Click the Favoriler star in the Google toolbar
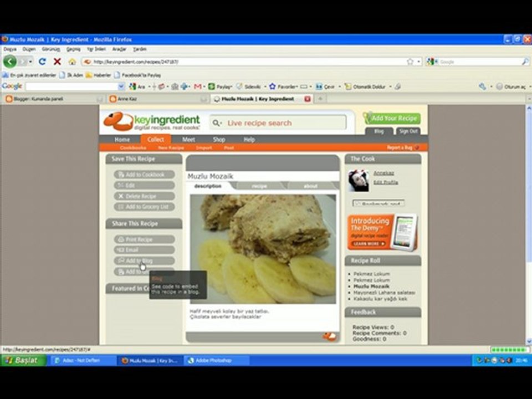The height and width of the screenshot is (399, 532). (272, 86)
